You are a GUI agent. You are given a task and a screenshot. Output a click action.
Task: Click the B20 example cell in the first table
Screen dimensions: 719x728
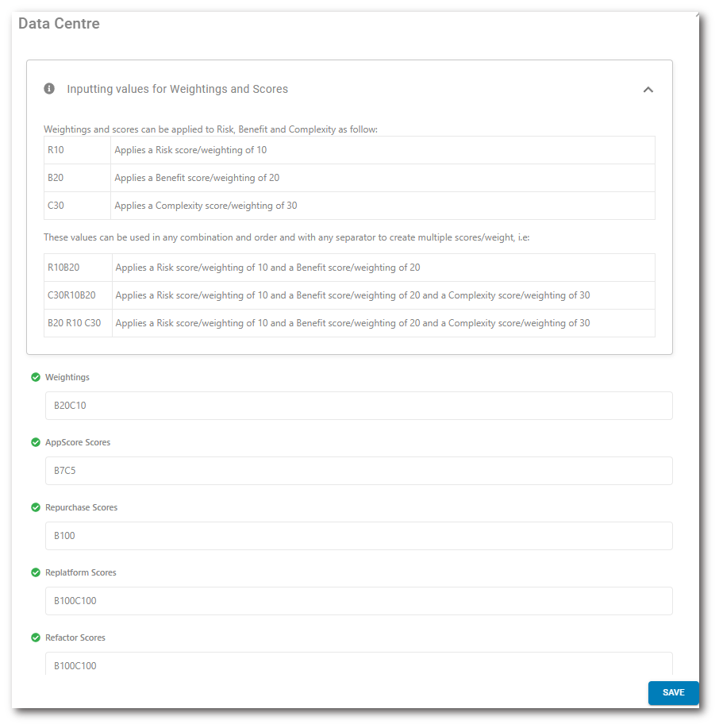click(77, 178)
